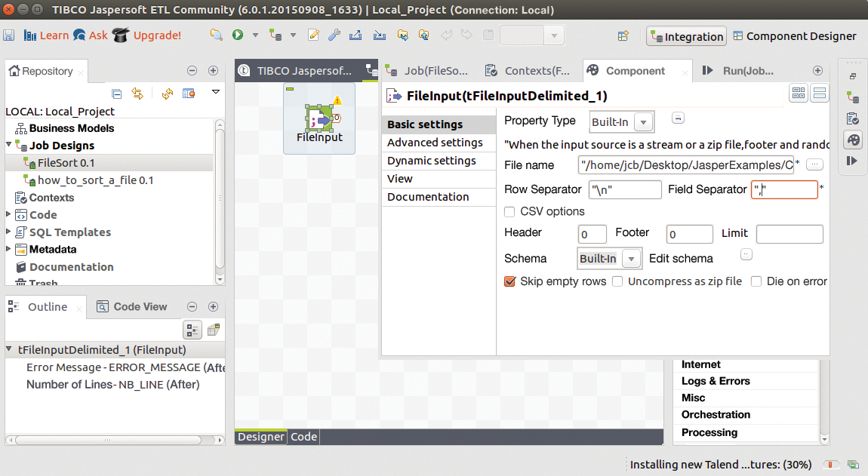Expand the Metadata node
The width and height of the screenshot is (868, 476).
tap(8, 248)
